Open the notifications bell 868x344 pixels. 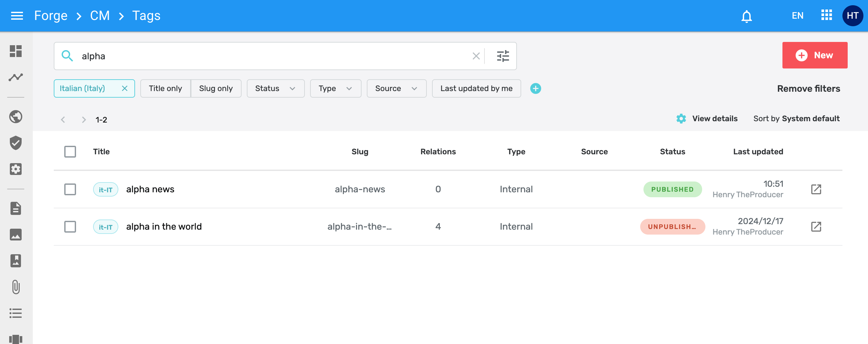pyautogui.click(x=746, y=16)
